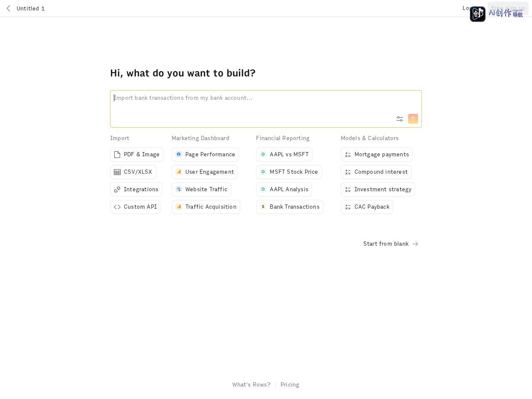
Task: Select the Mortgage payments calculator
Action: [377, 155]
